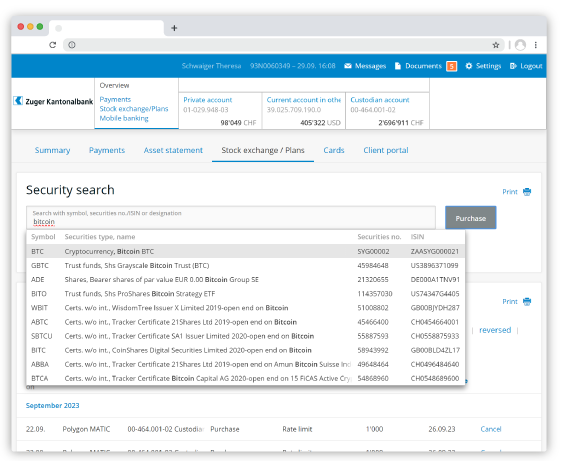
Task: Click securities number 45984648
Action: pyautogui.click(x=373, y=265)
